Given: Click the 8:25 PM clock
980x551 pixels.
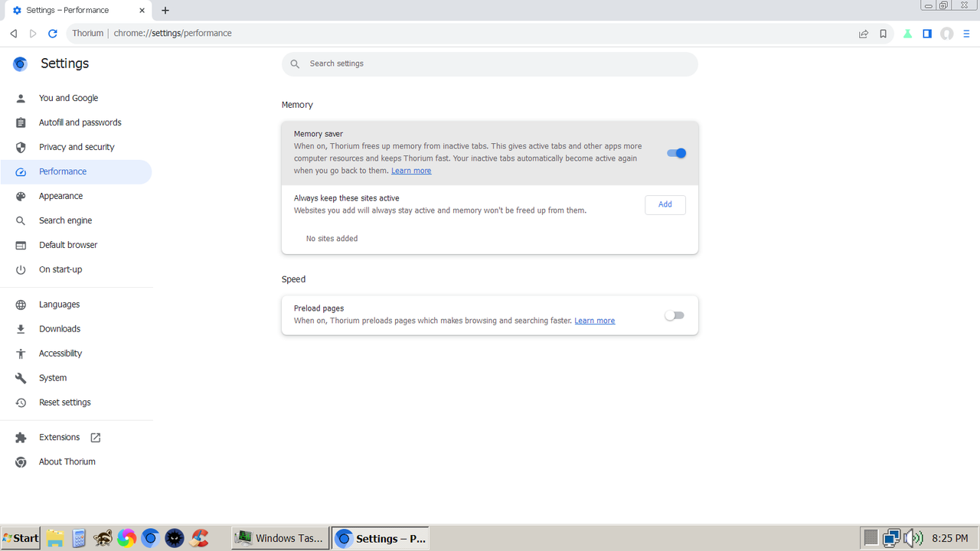Looking at the screenshot, I should click(x=950, y=539).
